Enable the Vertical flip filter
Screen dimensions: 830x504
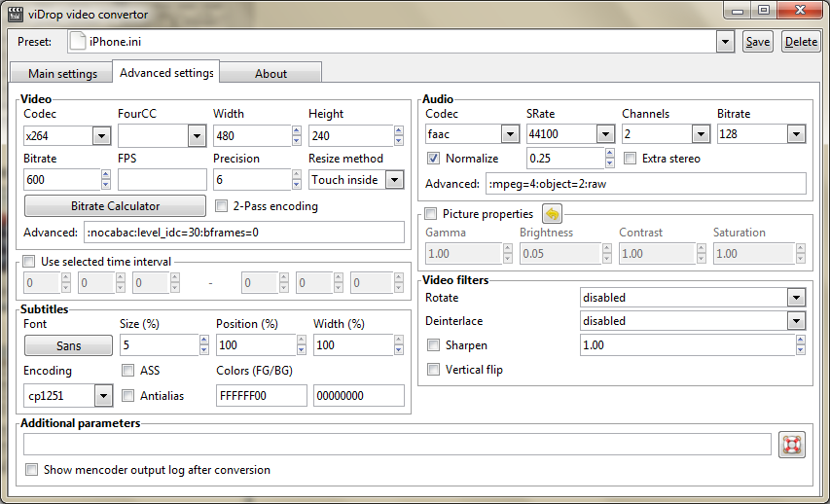pyautogui.click(x=434, y=370)
